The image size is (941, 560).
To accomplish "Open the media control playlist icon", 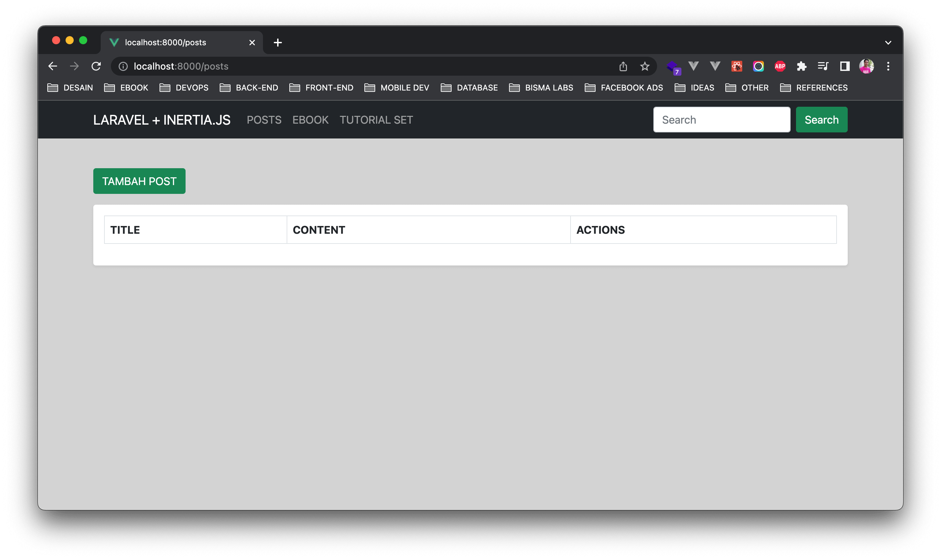I will [x=823, y=67].
